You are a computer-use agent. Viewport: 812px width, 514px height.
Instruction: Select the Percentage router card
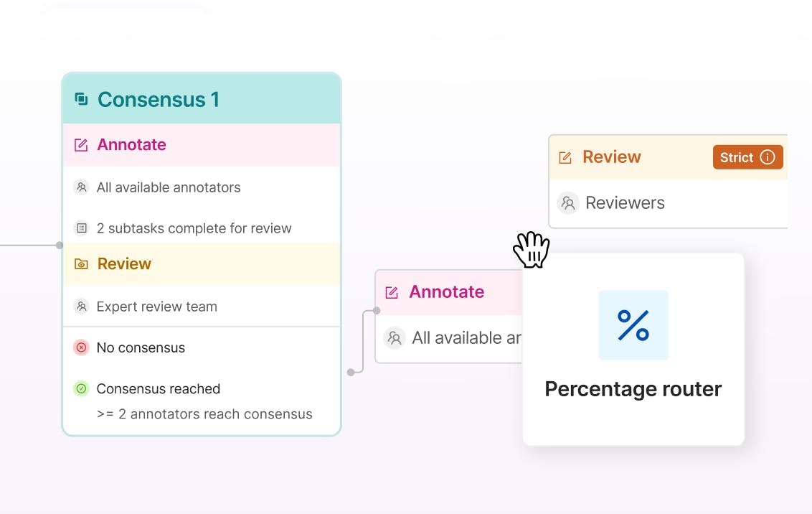coord(633,349)
